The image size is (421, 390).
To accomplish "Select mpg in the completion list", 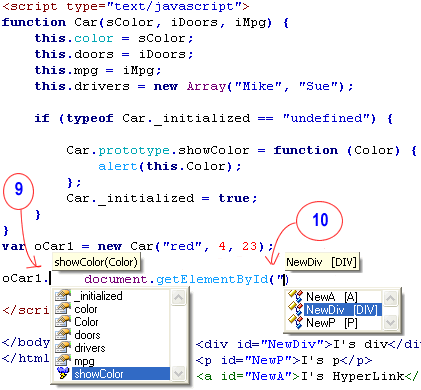I will pos(84,361).
